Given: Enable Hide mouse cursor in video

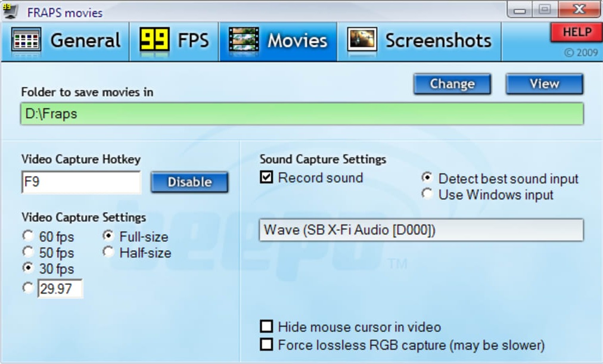Looking at the screenshot, I should [266, 326].
